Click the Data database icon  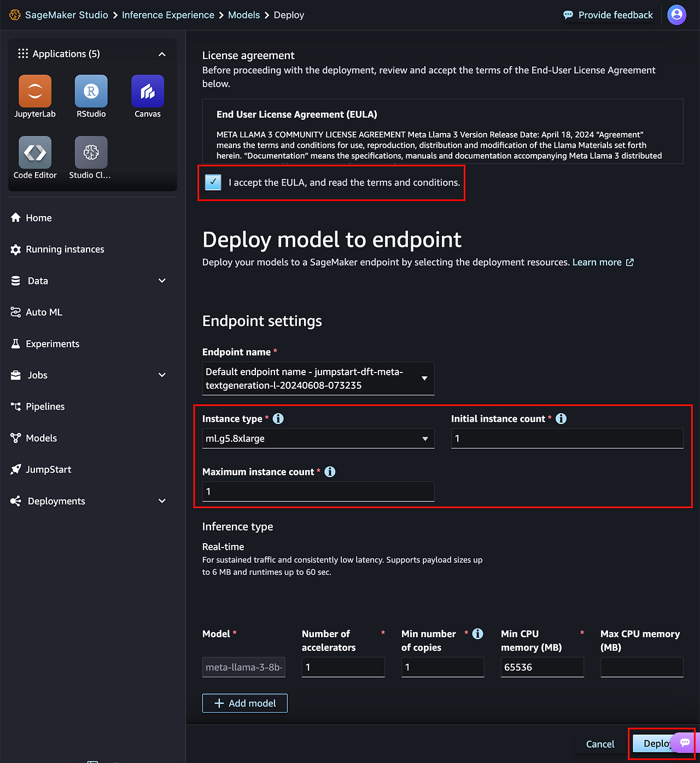16,281
